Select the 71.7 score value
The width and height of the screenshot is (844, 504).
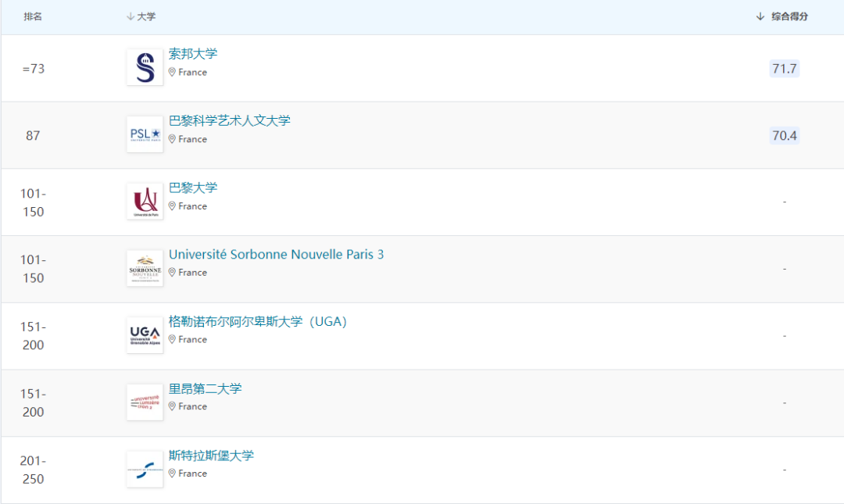(x=785, y=69)
